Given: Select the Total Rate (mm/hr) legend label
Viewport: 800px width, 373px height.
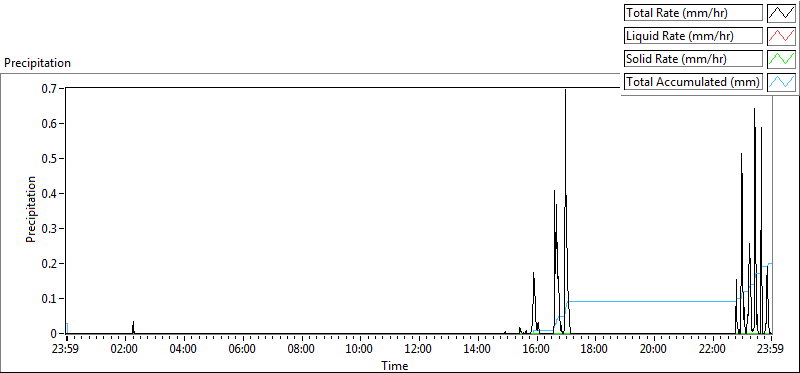Looking at the screenshot, I should pos(694,13).
